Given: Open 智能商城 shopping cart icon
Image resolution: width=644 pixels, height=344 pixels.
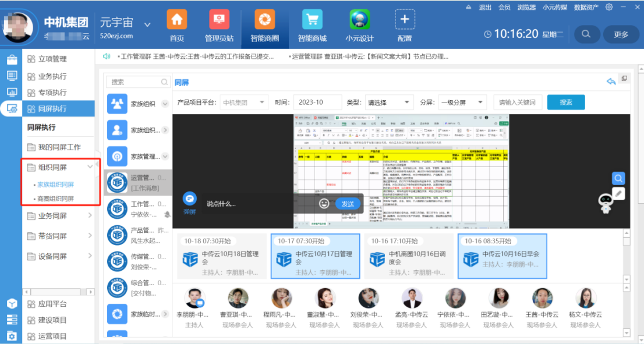Looking at the screenshot, I should [x=312, y=20].
